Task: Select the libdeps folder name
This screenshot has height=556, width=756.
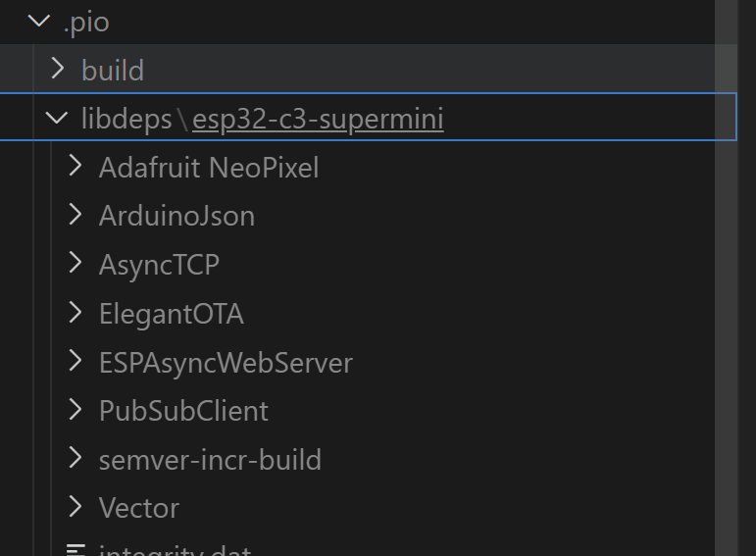Action: [126, 119]
